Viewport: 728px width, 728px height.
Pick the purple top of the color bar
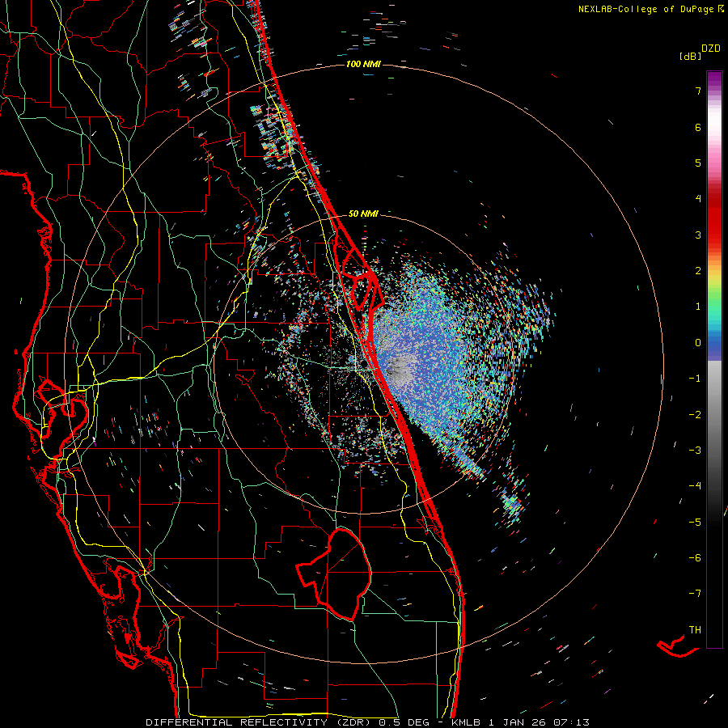(714, 79)
